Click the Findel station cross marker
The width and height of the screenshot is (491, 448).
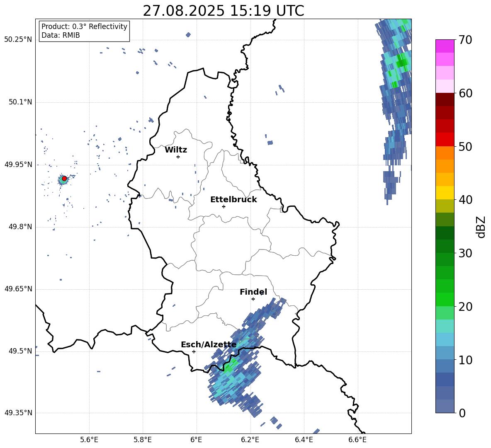click(x=253, y=299)
